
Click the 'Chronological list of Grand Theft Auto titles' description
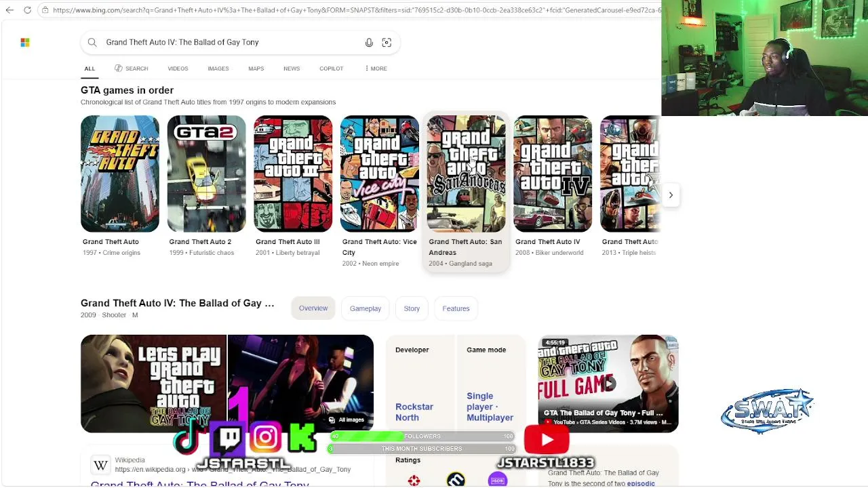point(208,102)
